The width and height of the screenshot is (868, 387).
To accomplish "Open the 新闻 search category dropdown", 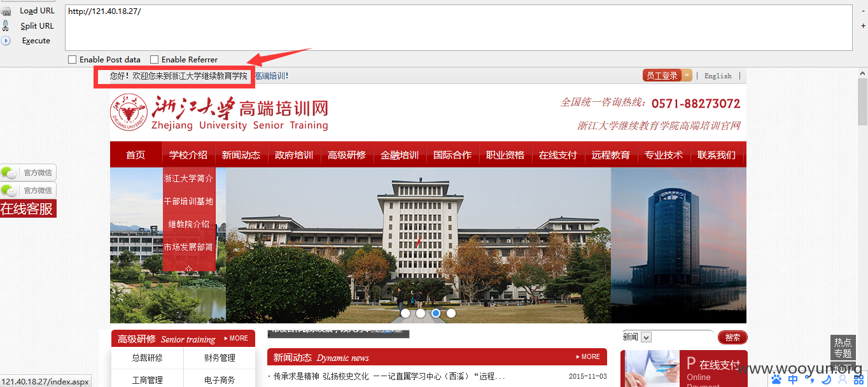I will point(647,337).
